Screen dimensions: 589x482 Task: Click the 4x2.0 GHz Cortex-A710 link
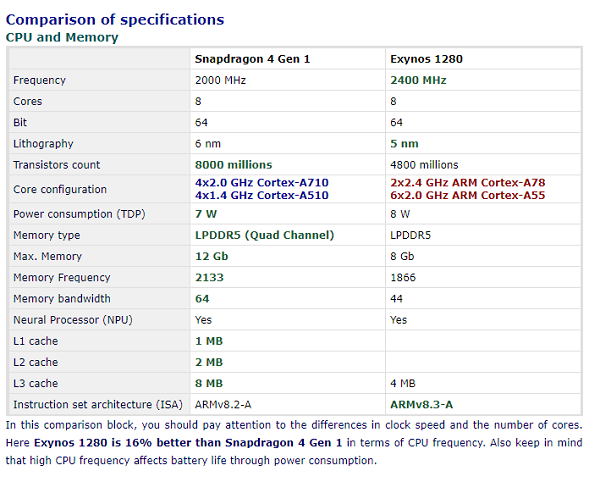[x=262, y=183]
